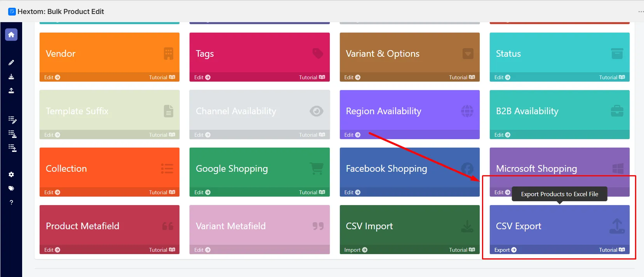This screenshot has height=277, width=644.
Task: Open Tutorial link on Tags card
Action: [x=312, y=77]
